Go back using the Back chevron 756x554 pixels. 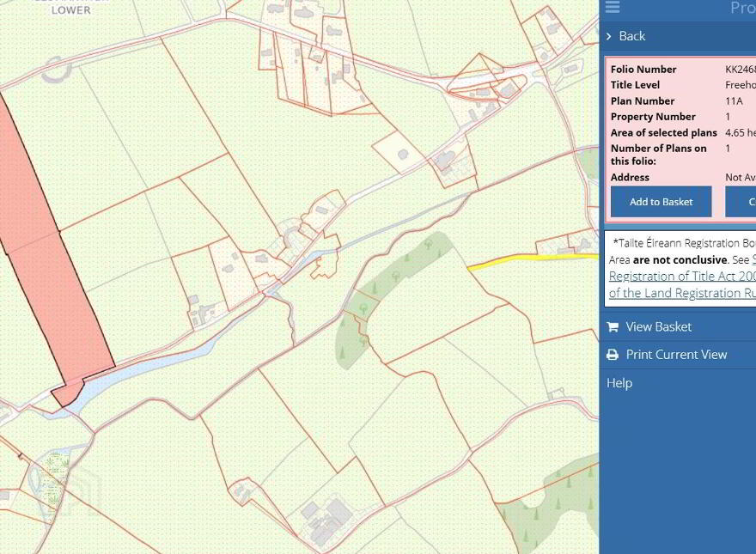tap(609, 36)
